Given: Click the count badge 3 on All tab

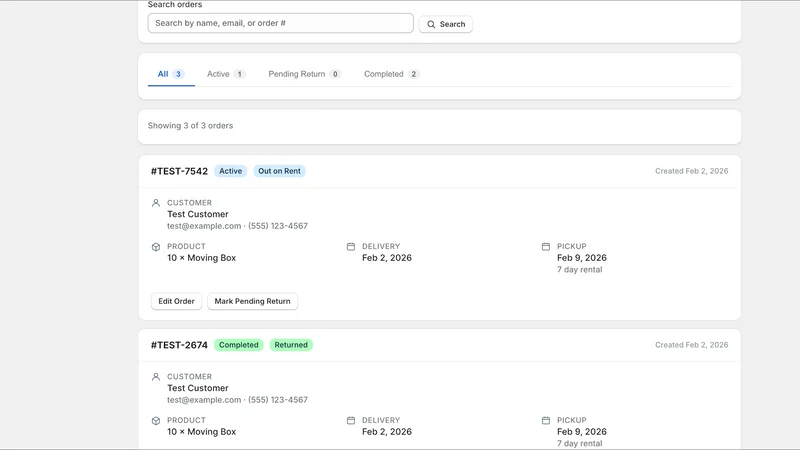Looking at the screenshot, I should [x=178, y=74].
